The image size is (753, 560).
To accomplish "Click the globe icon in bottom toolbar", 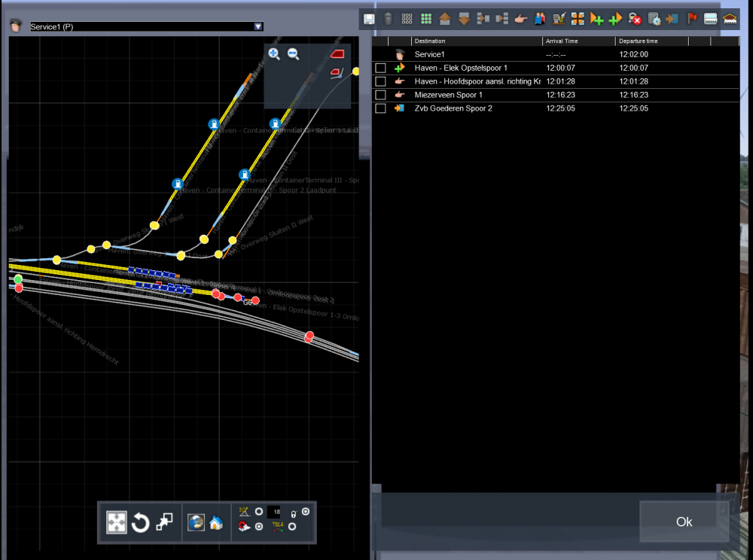I will click(196, 522).
